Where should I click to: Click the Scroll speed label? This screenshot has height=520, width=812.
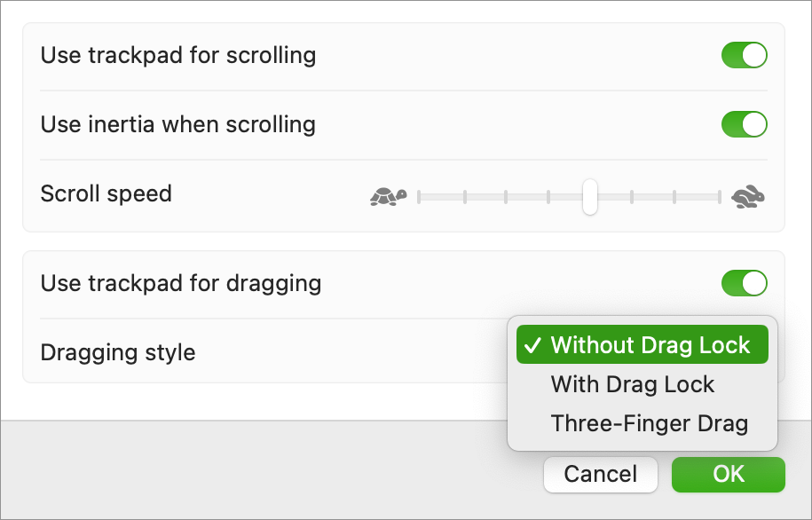pos(106,194)
